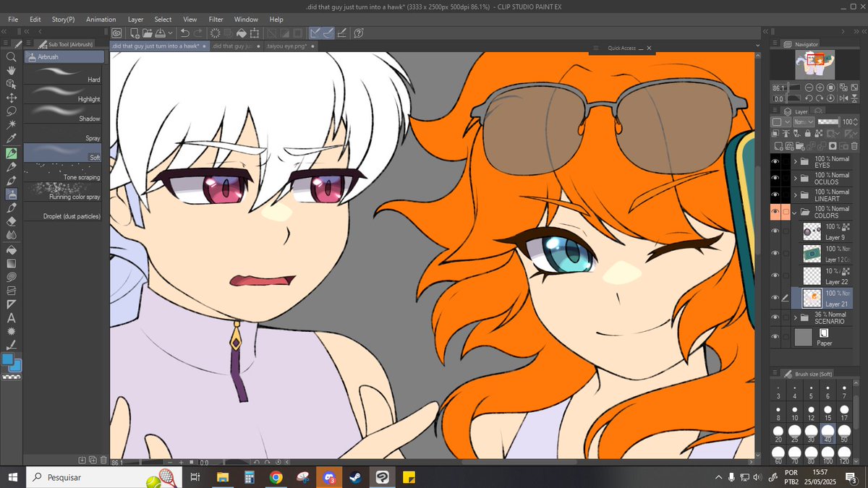Click the Save icon in command bar
Image resolution: width=868 pixels, height=488 pixels.
[160, 33]
